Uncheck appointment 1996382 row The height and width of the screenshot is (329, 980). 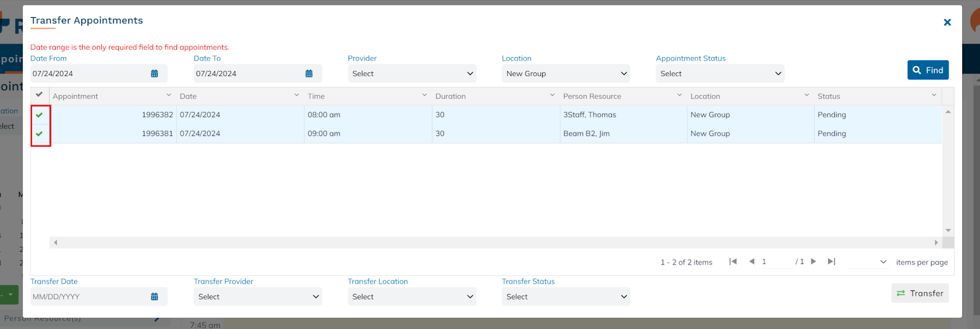tap(40, 115)
